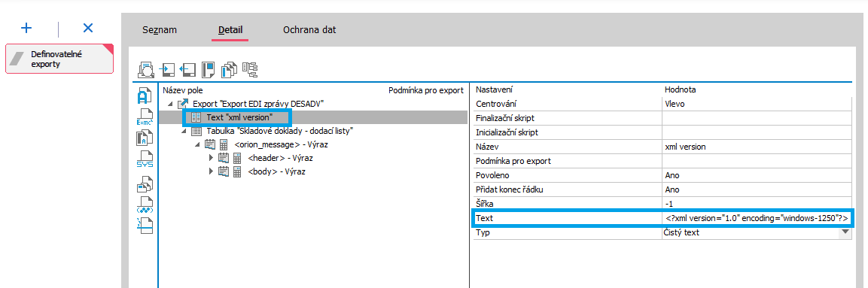Click the Inicializační skript value cell
Screen dimensions: 868x288
(757, 132)
